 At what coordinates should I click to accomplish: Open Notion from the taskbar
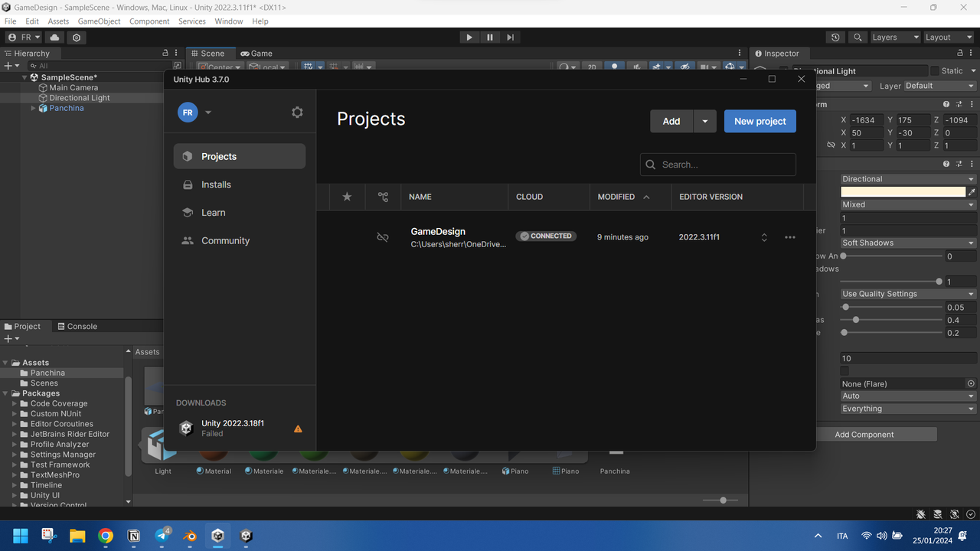click(x=134, y=536)
